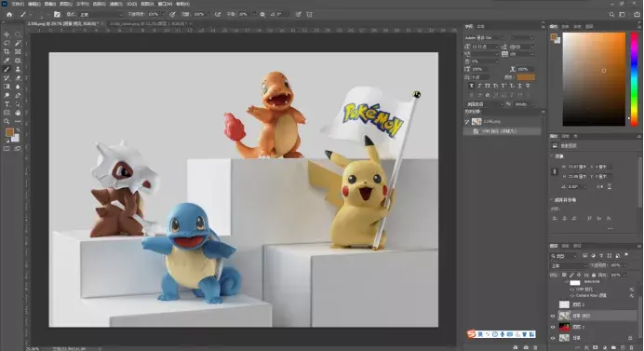Hide the selected background copy layer
This screenshot has width=644, height=351.
coord(553,316)
